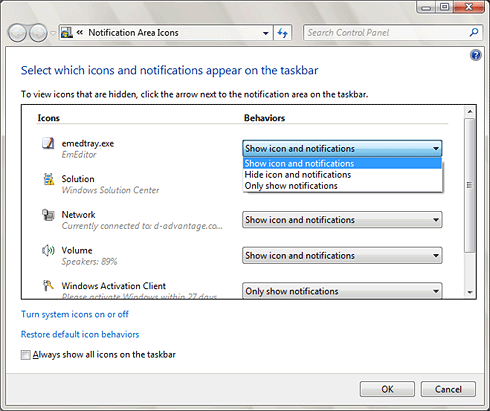Open Help with the blue question mark
490x411 pixels.
pyautogui.click(x=476, y=55)
